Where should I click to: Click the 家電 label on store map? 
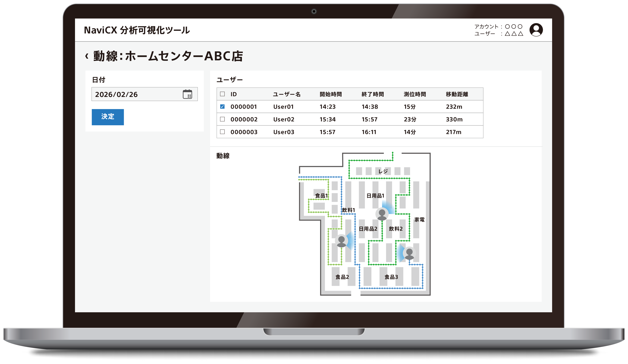(x=419, y=220)
